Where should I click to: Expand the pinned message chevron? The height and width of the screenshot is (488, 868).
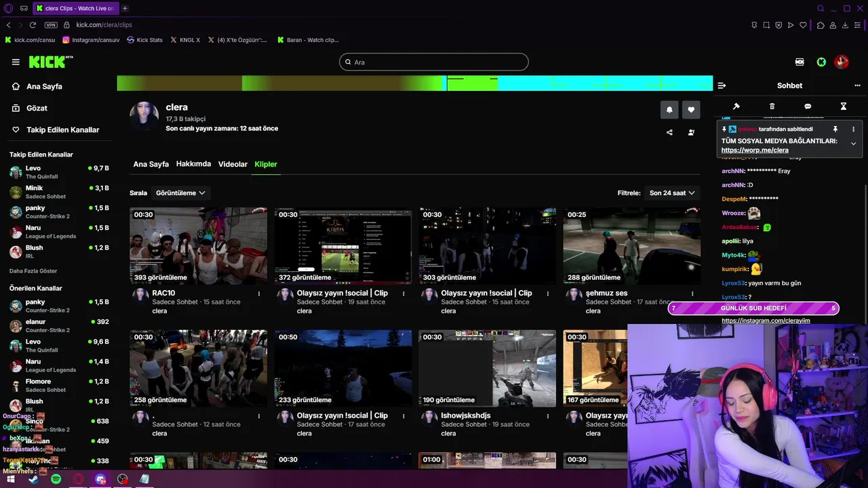click(853, 144)
